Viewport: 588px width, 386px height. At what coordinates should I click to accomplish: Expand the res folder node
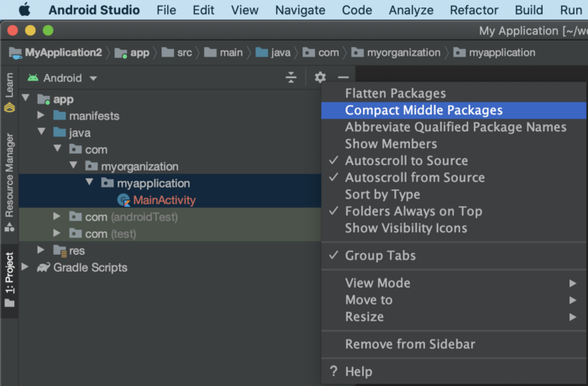[42, 251]
